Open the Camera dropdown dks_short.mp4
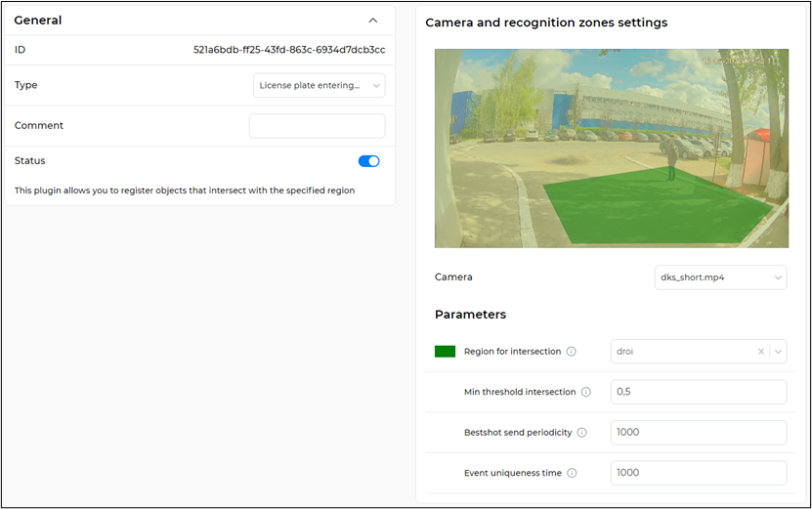This screenshot has height=509, width=812. (x=720, y=277)
